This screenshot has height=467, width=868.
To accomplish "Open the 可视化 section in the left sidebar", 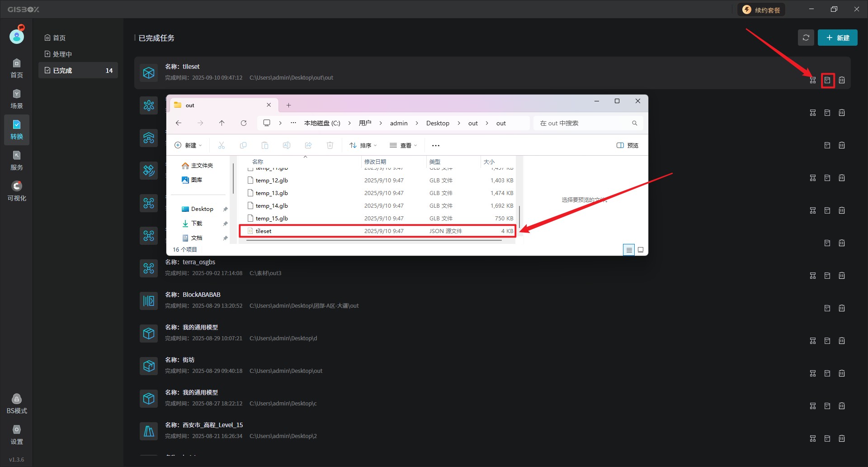I will [x=17, y=191].
